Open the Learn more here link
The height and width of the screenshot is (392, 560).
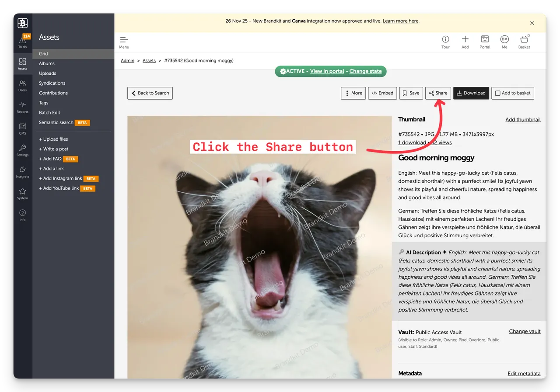[400, 21]
